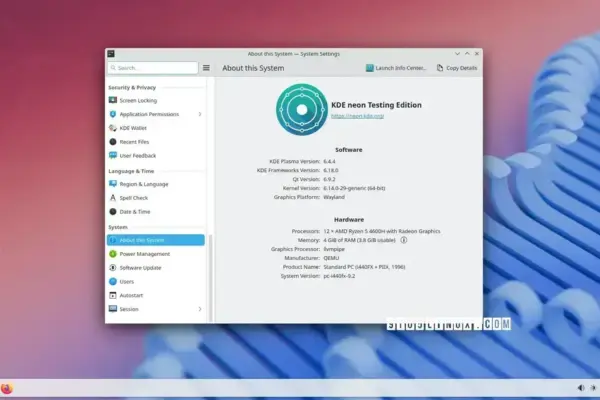Click the Software section heading
Screen dimensions: 600x400
click(349, 150)
